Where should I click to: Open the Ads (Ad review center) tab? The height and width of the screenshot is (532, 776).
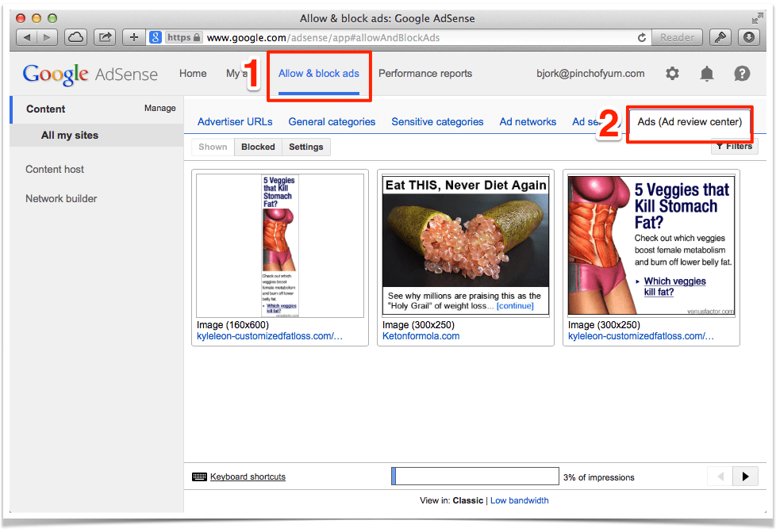click(689, 121)
